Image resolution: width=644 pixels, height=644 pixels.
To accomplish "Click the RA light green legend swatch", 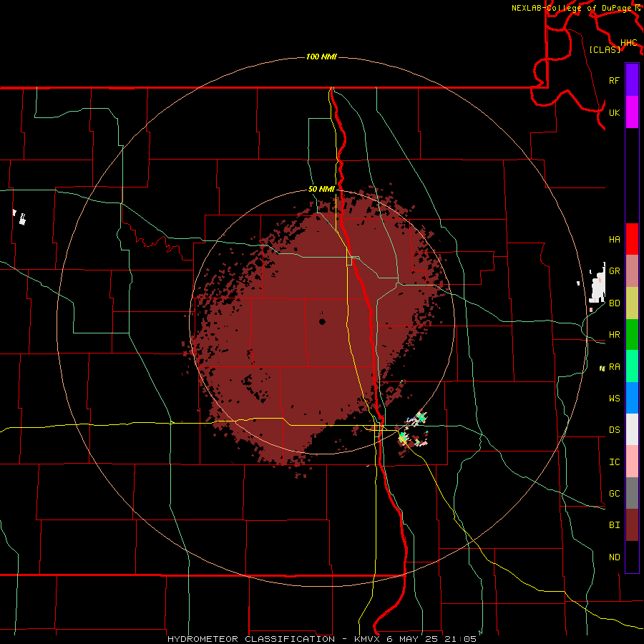I will pyautogui.click(x=632, y=366).
